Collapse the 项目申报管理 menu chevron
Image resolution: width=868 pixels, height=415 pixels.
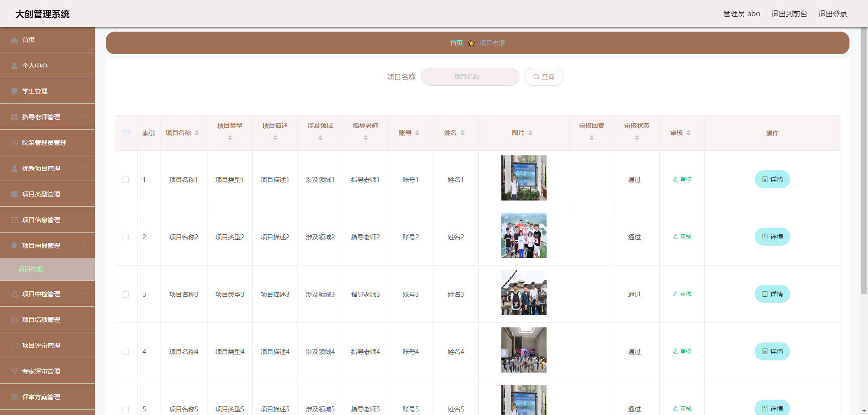point(83,245)
